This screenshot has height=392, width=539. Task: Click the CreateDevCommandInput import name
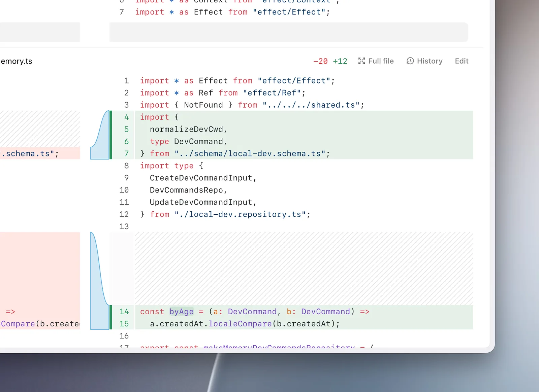(x=201, y=178)
